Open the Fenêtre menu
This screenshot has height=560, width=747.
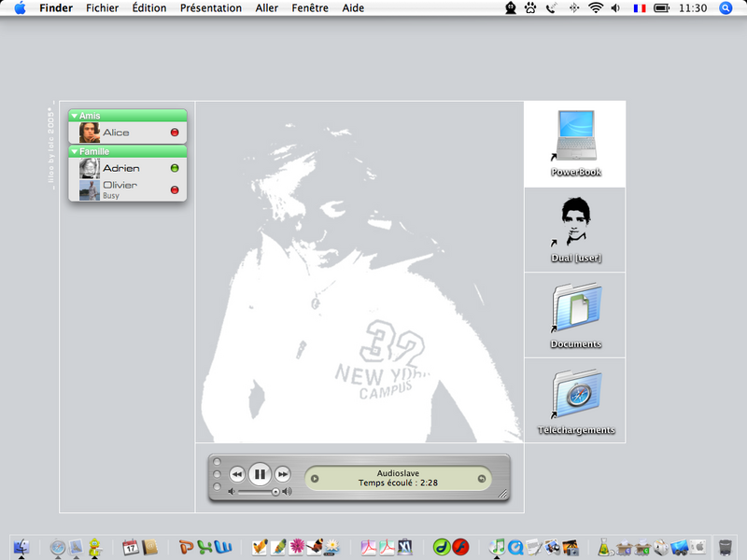coord(310,8)
